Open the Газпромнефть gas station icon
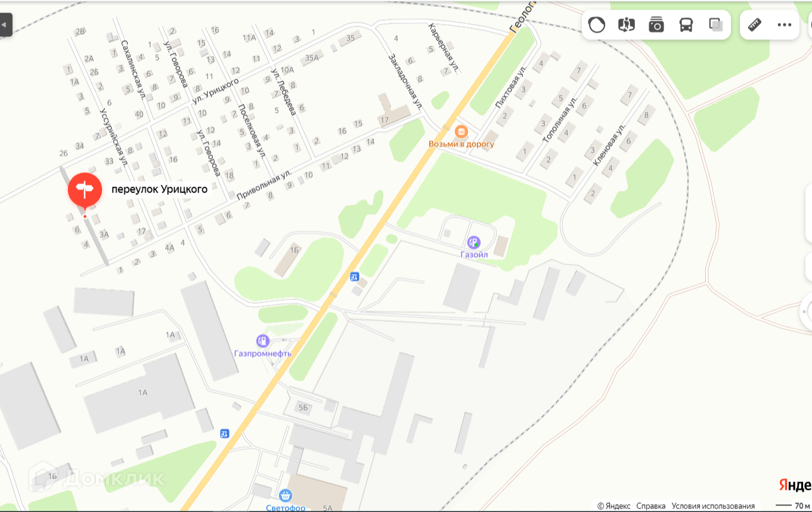The image size is (812, 512). click(262, 342)
